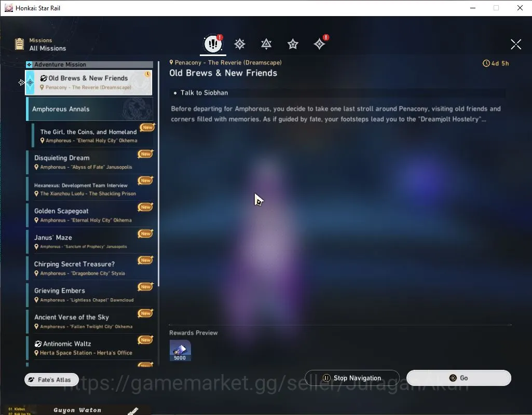Open the triangle-shaped mission category tab
This screenshot has height=415, width=532.
(266, 44)
